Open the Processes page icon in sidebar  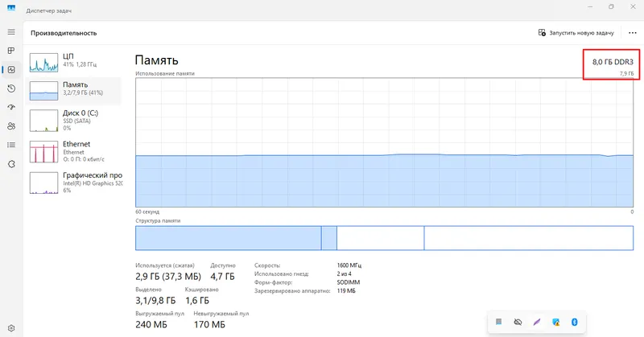point(11,51)
